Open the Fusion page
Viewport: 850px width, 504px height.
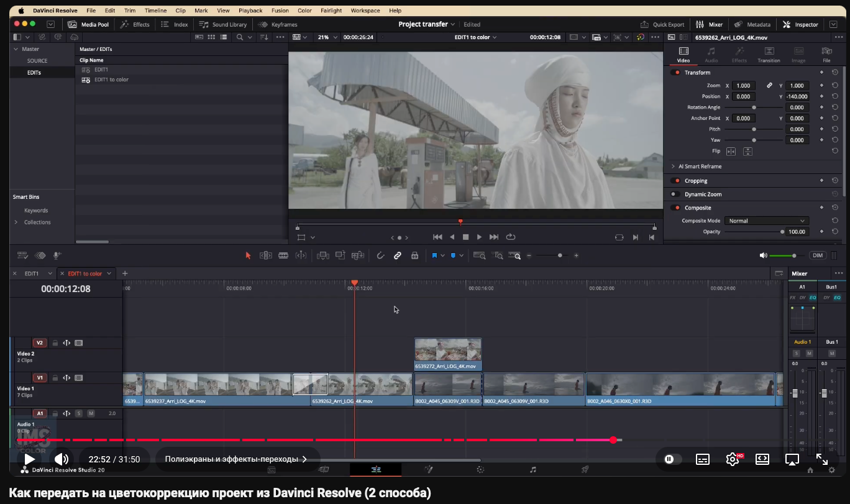coord(429,469)
